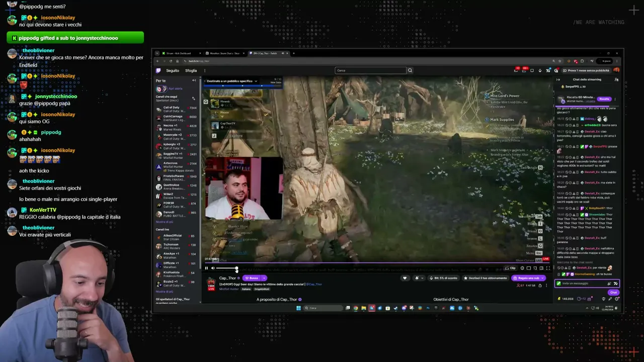Click the Windows taskbar Cerca search box
This screenshot has height=362, width=644.
323,308
